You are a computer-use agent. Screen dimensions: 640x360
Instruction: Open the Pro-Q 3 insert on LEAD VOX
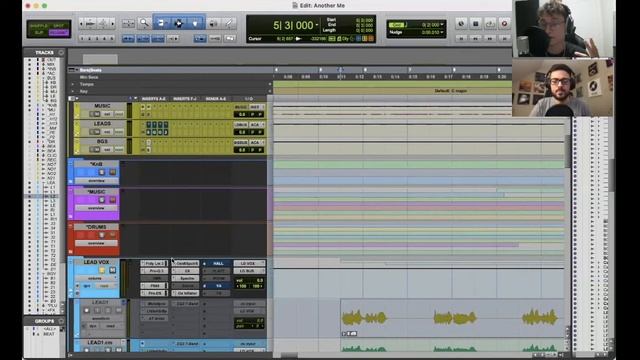155,271
